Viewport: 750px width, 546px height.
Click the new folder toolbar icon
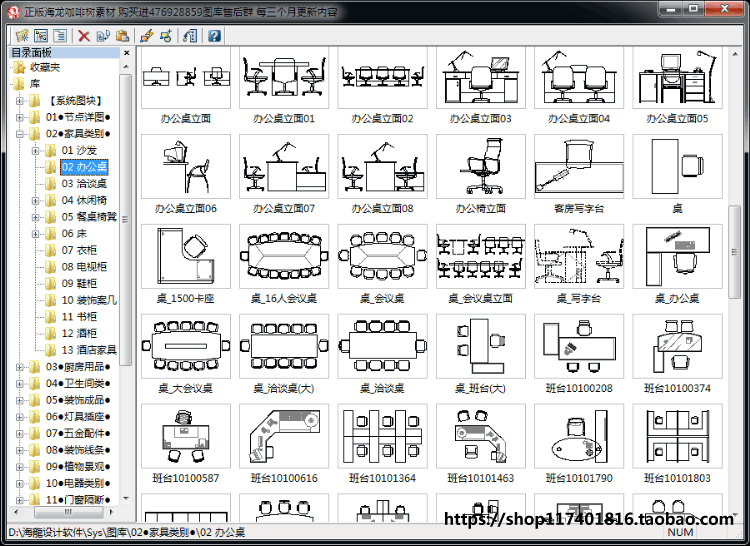click(22, 35)
